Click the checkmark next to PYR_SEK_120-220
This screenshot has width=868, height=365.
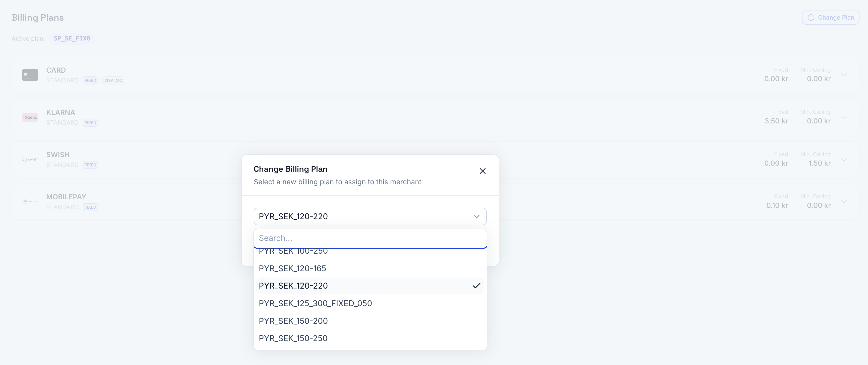tap(477, 286)
